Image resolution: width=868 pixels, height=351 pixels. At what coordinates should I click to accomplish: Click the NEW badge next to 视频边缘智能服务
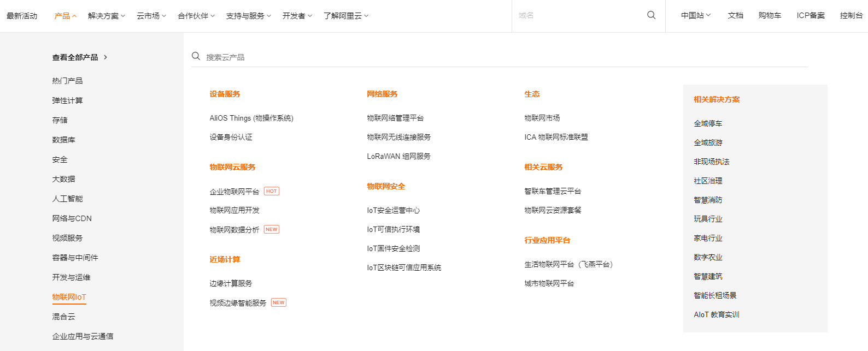point(279,302)
